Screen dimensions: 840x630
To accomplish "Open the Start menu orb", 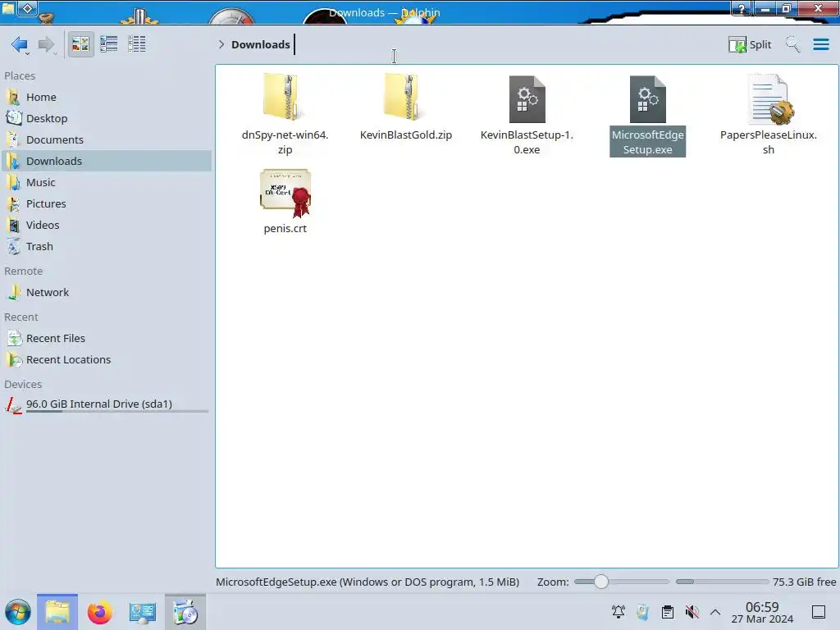I will [x=18, y=612].
